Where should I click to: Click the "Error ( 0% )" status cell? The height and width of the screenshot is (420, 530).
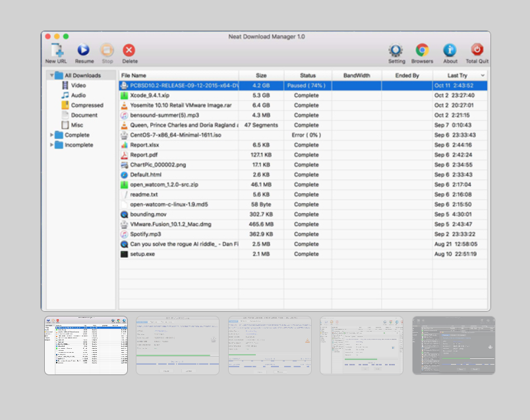pos(307,135)
